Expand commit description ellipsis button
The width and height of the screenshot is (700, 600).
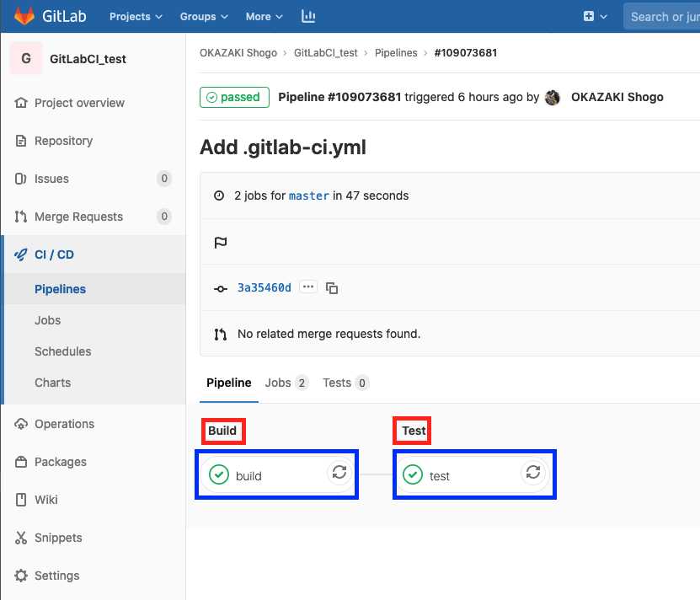pos(308,287)
